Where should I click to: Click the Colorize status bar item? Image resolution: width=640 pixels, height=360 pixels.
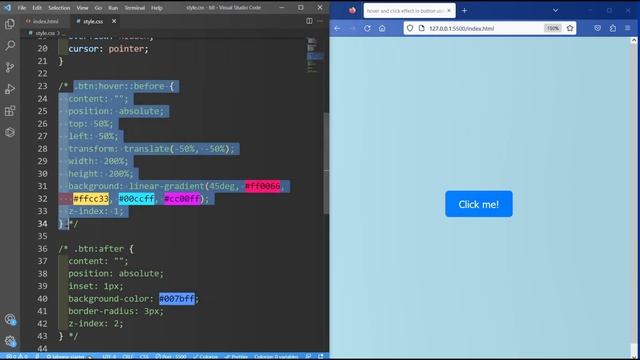[x=206, y=356]
